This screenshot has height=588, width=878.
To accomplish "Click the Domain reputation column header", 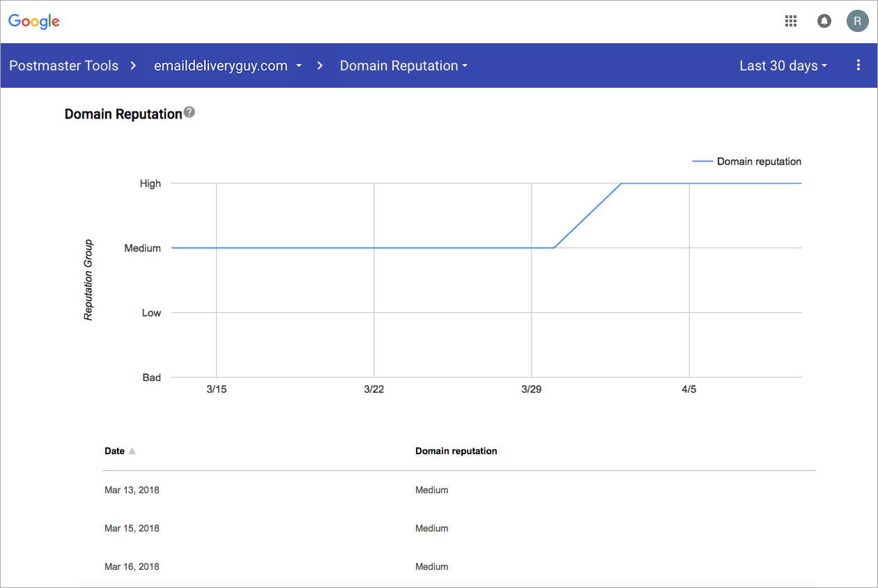I will [456, 451].
